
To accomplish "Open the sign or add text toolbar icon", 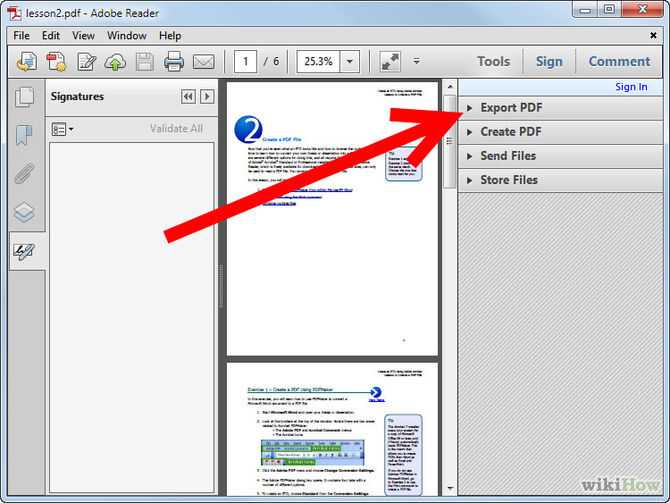I will click(x=87, y=62).
